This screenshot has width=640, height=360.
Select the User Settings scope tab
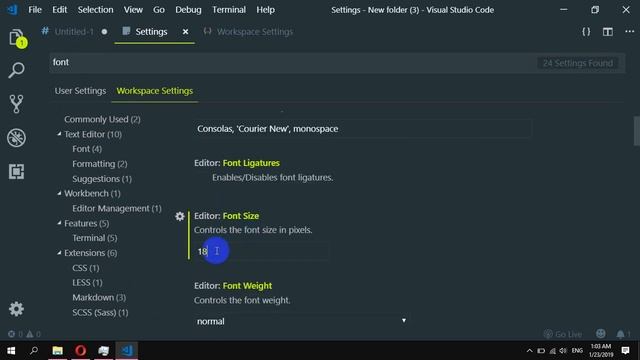pyautogui.click(x=80, y=91)
